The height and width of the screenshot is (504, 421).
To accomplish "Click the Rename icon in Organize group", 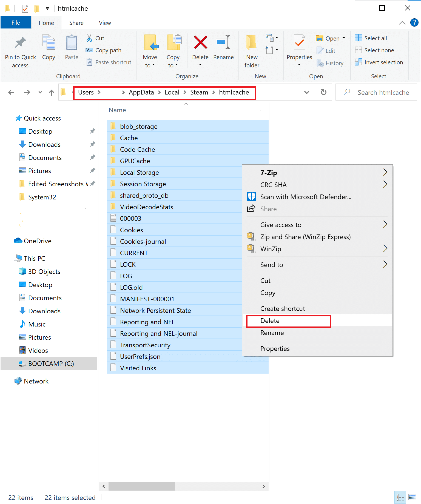I will click(223, 43).
